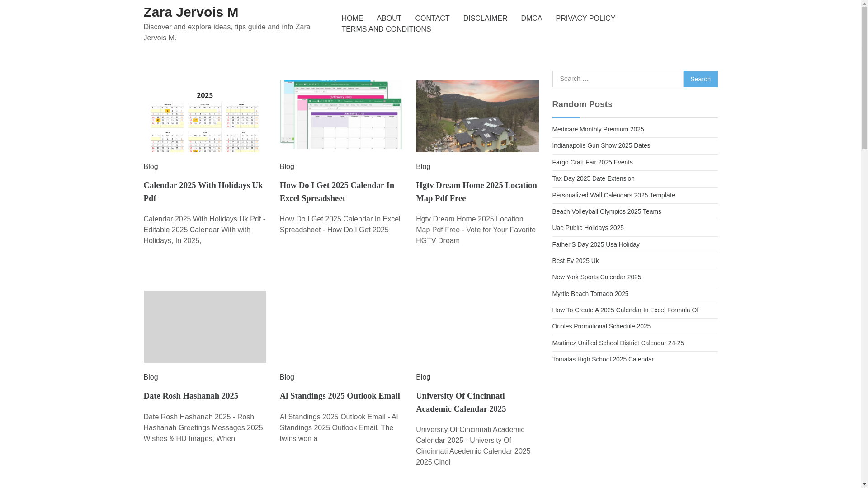Click Blog category above Date Rosh Hashanah post
Screen dimensions: 868x488
(x=151, y=377)
